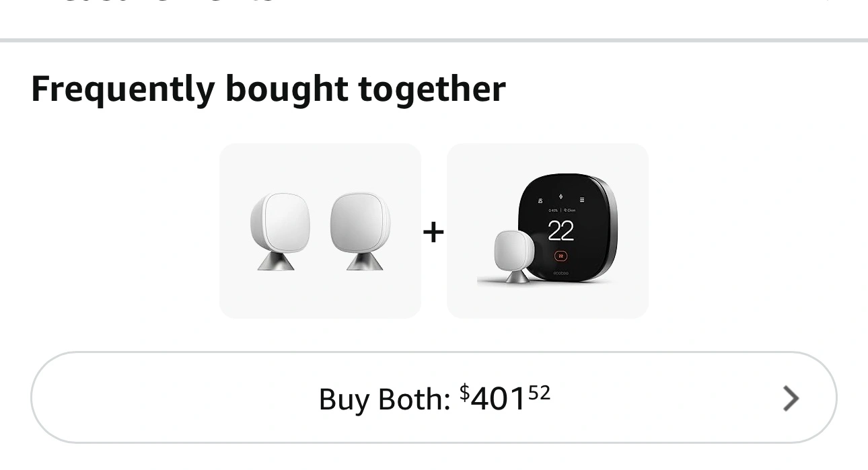Click the left sensor in the two-pack
This screenshot has width=868, height=470.
[276, 231]
